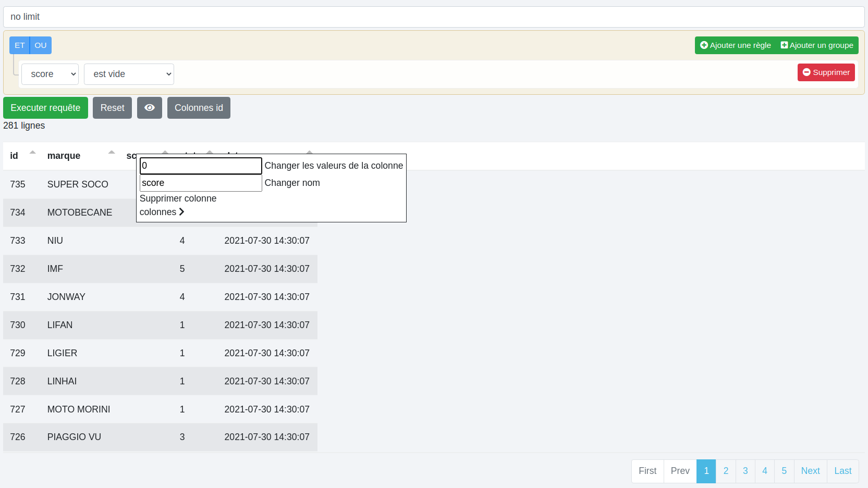Run query with Executer requête
This screenshot has width=868, height=488.
(x=45, y=108)
